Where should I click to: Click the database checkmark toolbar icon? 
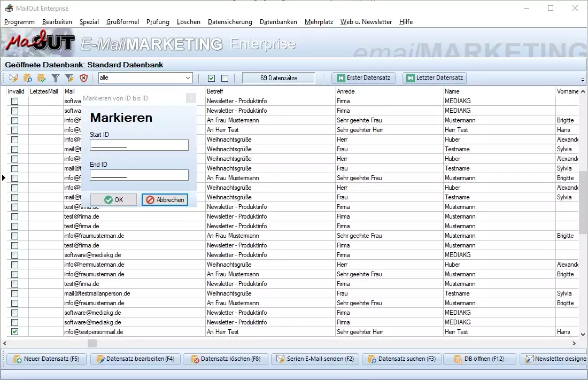[42, 78]
